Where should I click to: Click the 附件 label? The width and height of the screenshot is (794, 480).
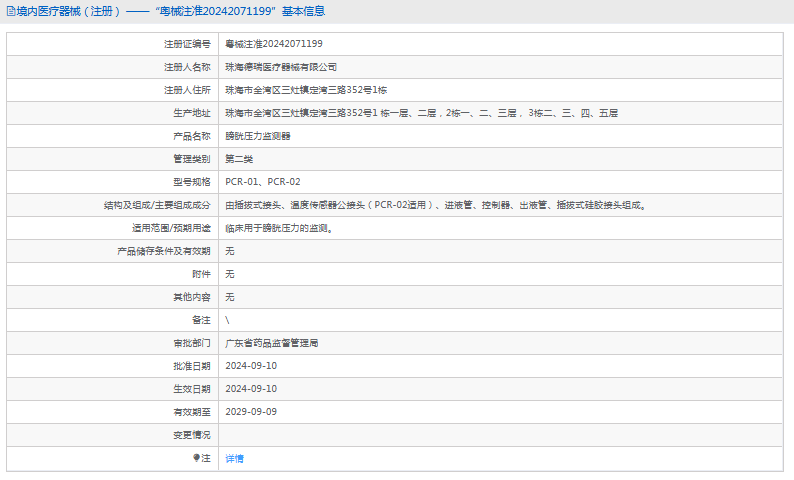point(201,274)
